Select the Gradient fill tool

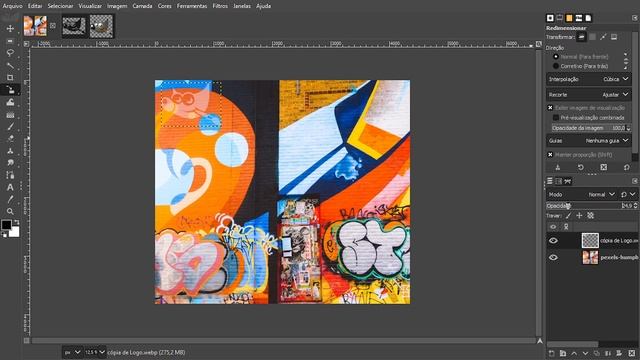[x=10, y=115]
